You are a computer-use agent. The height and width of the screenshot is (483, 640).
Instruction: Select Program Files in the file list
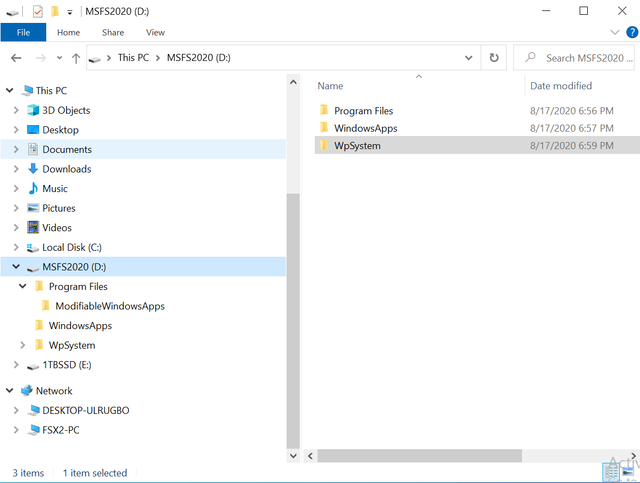[363, 111]
